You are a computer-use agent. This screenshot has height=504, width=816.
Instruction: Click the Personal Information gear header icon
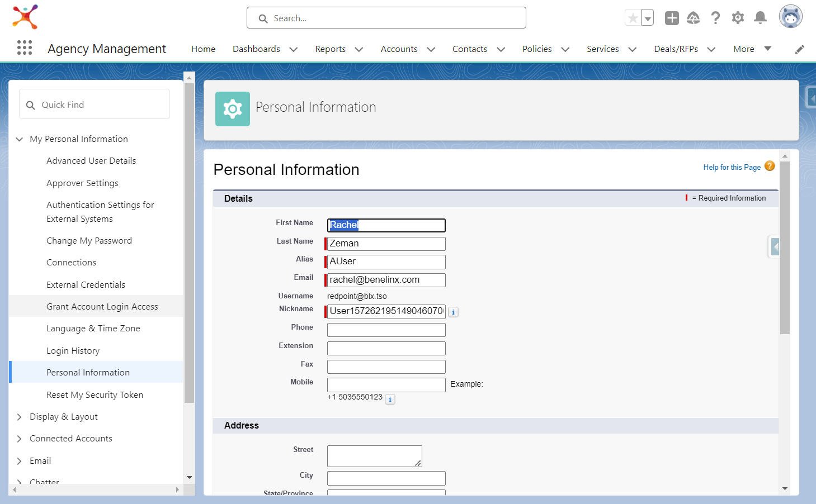point(233,109)
